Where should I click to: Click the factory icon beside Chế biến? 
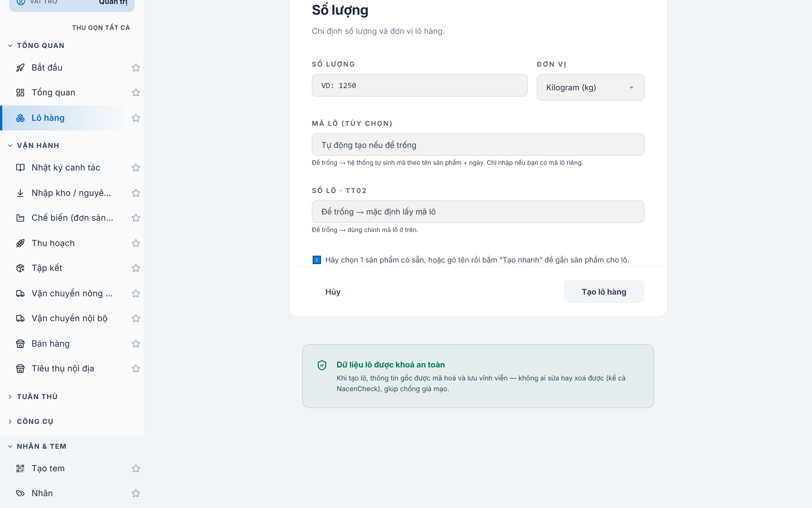click(21, 218)
